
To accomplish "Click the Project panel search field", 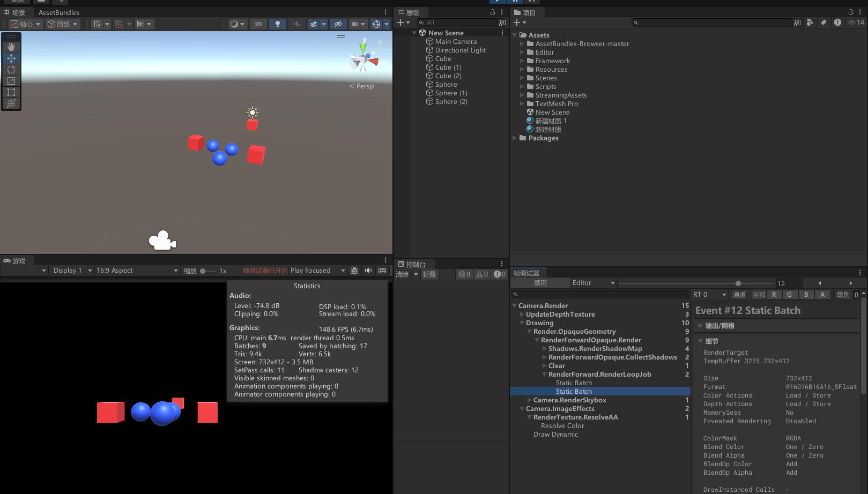I will (x=713, y=23).
